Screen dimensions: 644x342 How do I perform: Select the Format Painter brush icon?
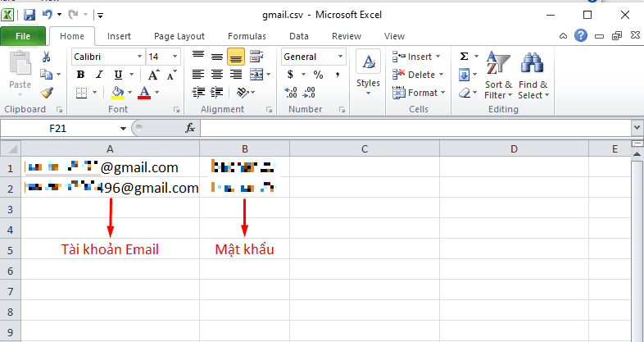[47, 92]
